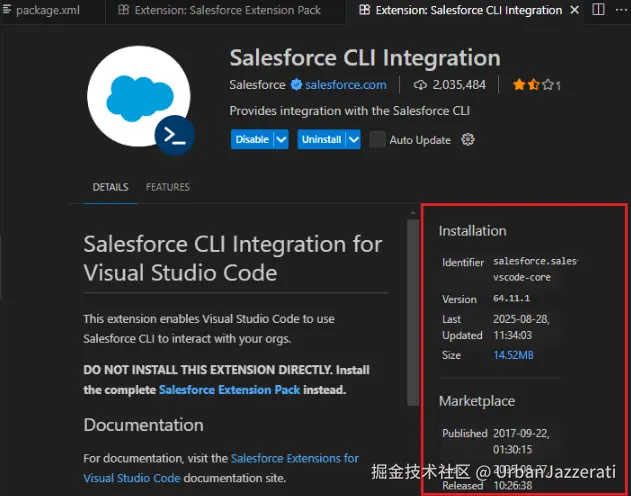Switch to the Salesforce Extension Pack tab
Image resolution: width=631 pixels, height=496 pixels.
220,10
